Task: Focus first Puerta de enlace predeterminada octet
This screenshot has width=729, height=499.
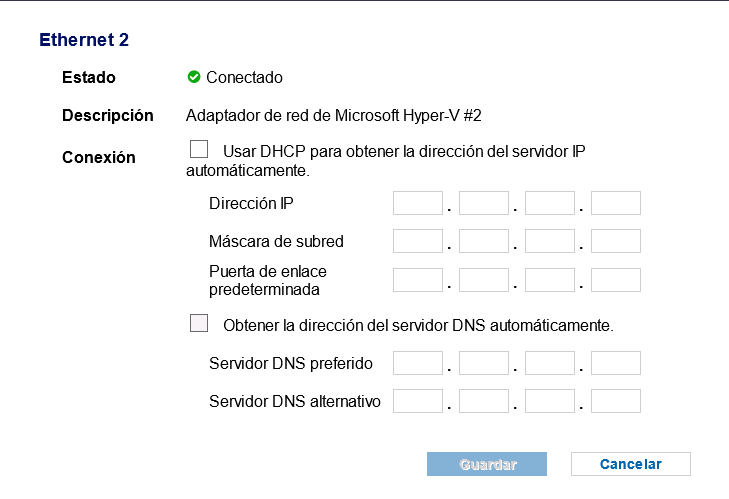Action: (418, 280)
